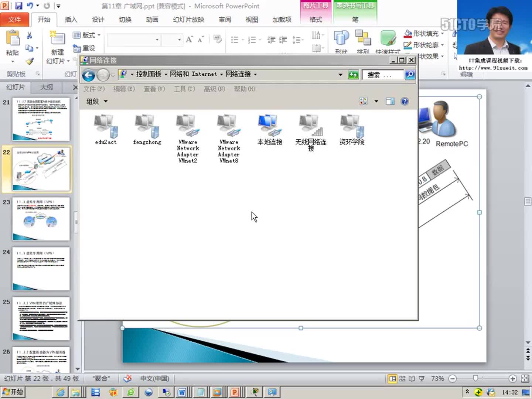Click the clear formatting icon
532x399 pixels.
coord(218,39)
